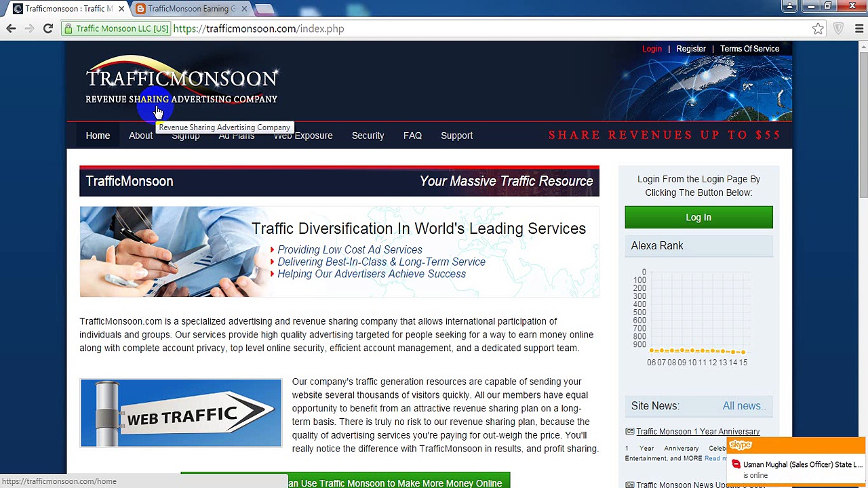Click the Skype notification popup
868x488 pixels.
tap(796, 462)
